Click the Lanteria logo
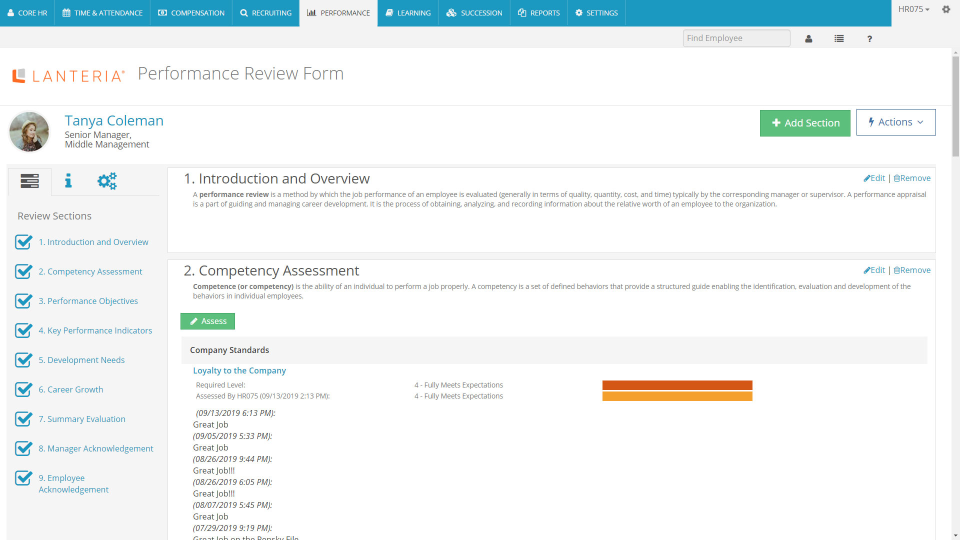960x540 pixels. click(68, 75)
